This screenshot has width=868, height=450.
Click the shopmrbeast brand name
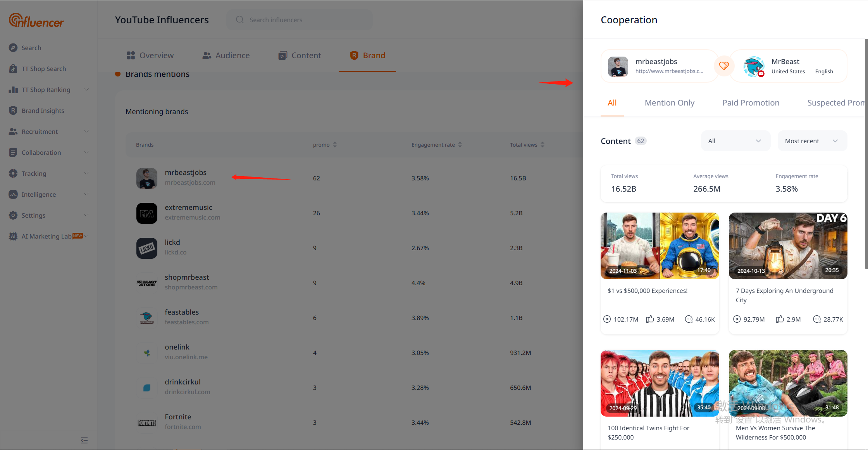[x=187, y=277]
